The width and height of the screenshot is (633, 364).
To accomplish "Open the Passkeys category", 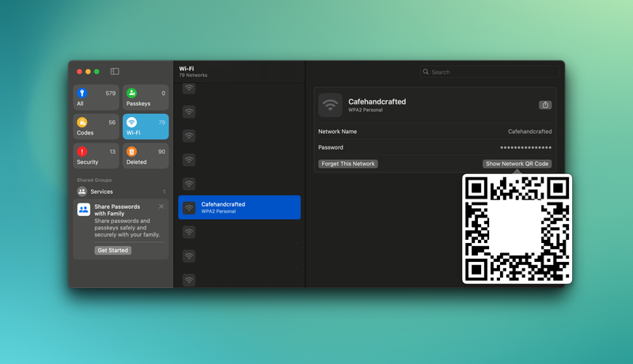I will pyautogui.click(x=146, y=97).
